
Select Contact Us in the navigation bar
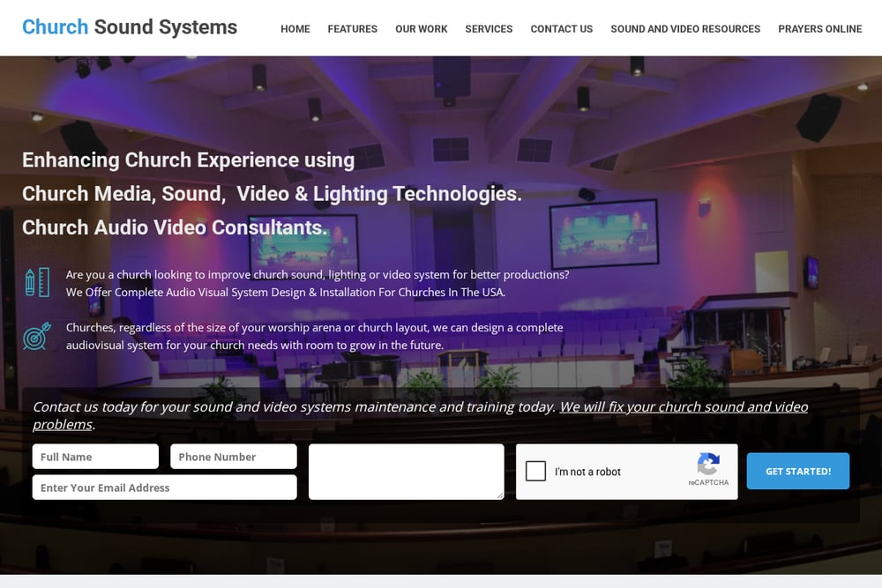coord(561,29)
